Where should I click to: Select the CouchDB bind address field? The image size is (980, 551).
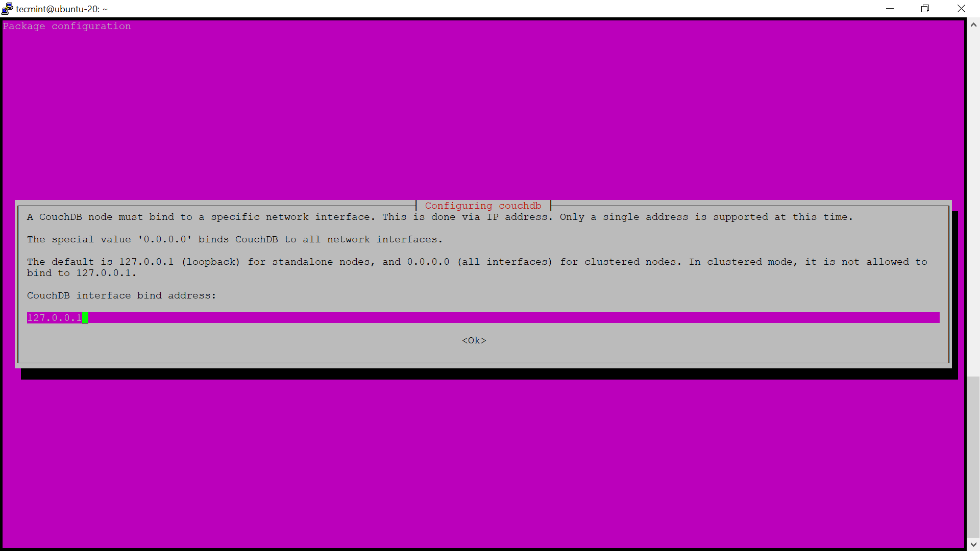coord(482,317)
